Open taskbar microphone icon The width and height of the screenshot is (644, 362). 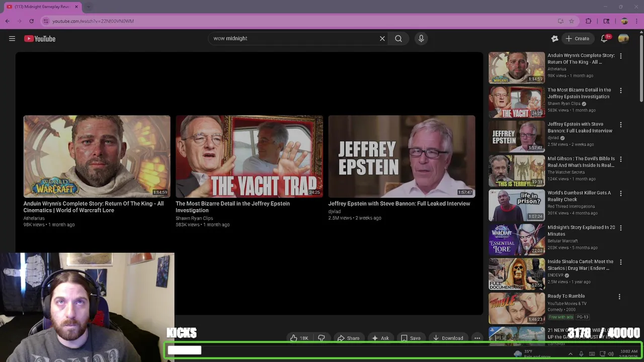pyautogui.click(x=581, y=354)
